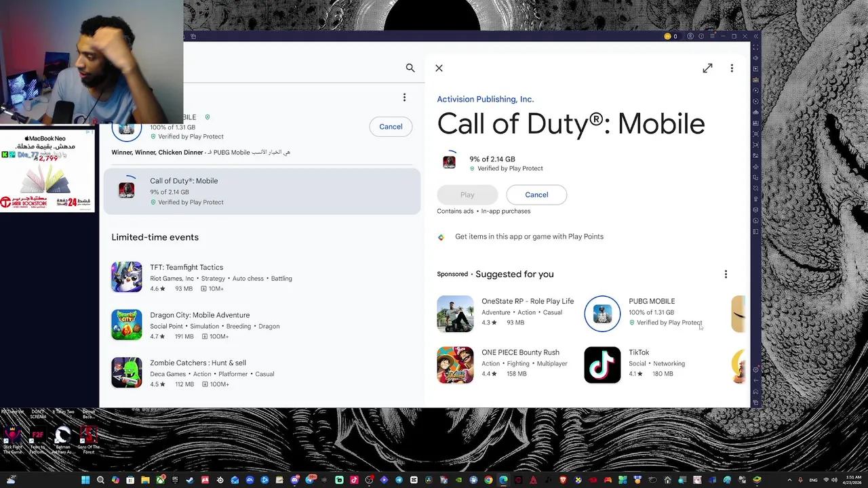Open BlueStacks help question-mark icon

point(701,36)
